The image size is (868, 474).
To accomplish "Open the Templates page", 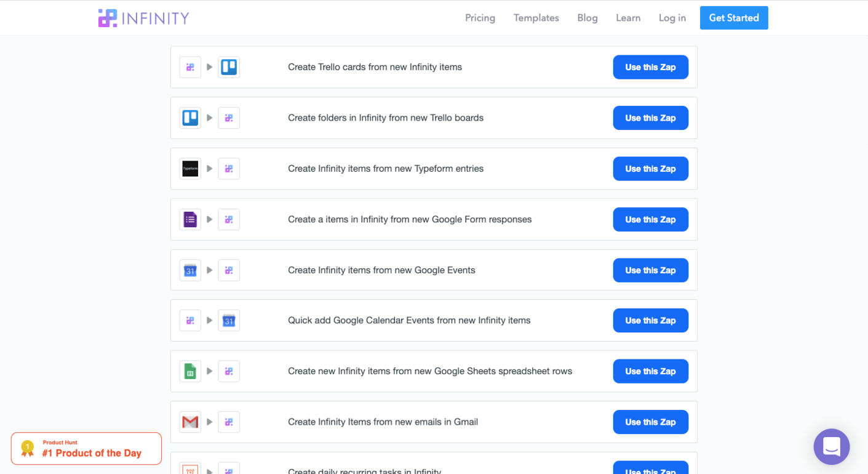I will pyautogui.click(x=536, y=18).
